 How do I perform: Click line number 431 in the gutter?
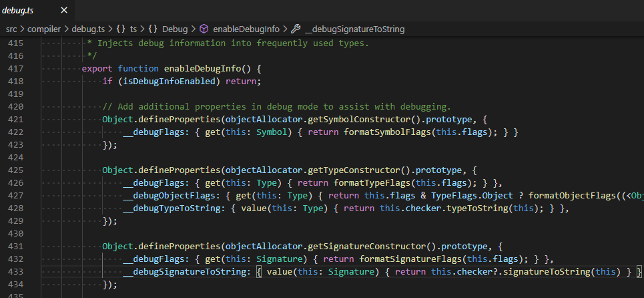15,247
